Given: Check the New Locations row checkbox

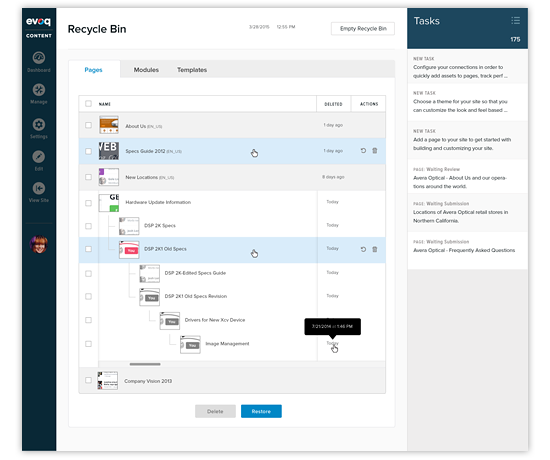Looking at the screenshot, I should pyautogui.click(x=88, y=177).
